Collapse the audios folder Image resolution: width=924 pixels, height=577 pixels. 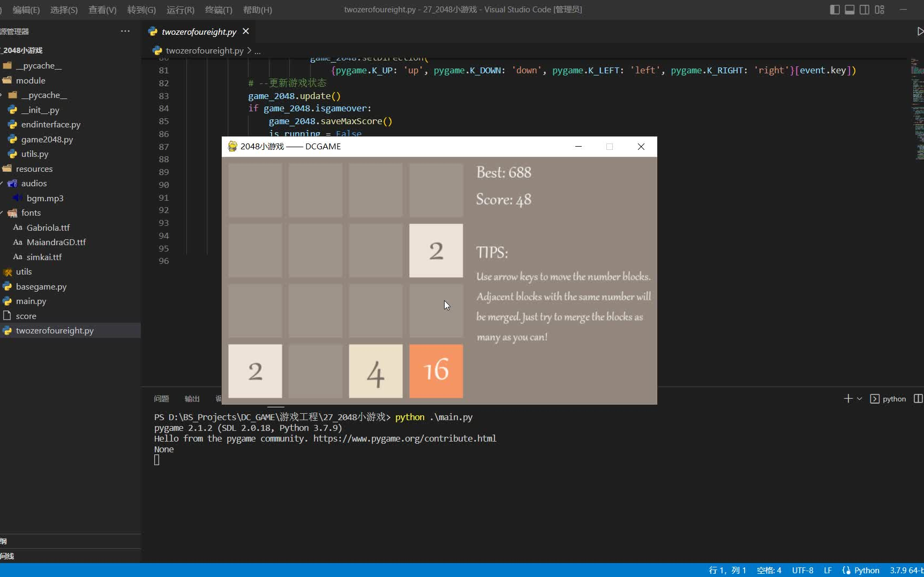(x=34, y=183)
